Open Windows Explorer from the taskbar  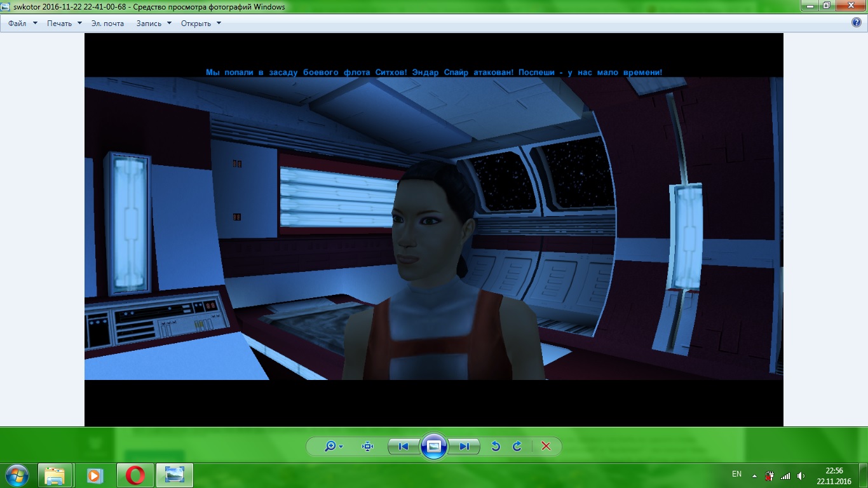54,475
